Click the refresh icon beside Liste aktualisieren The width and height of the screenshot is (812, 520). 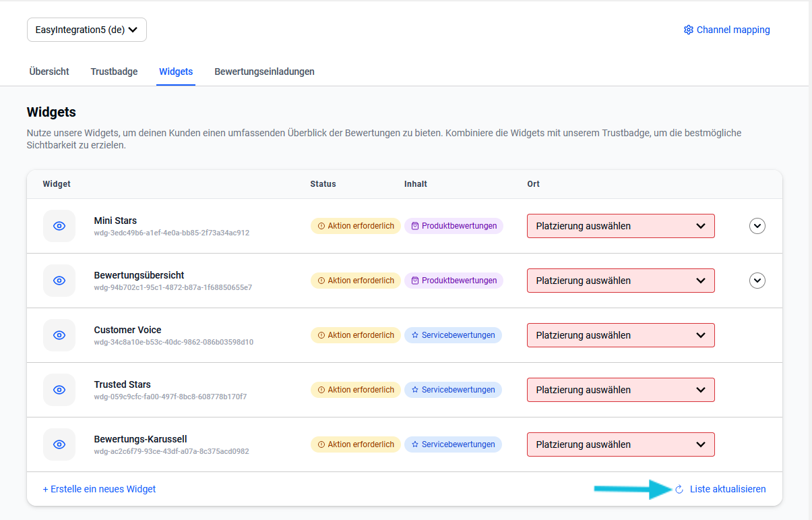[x=679, y=489]
